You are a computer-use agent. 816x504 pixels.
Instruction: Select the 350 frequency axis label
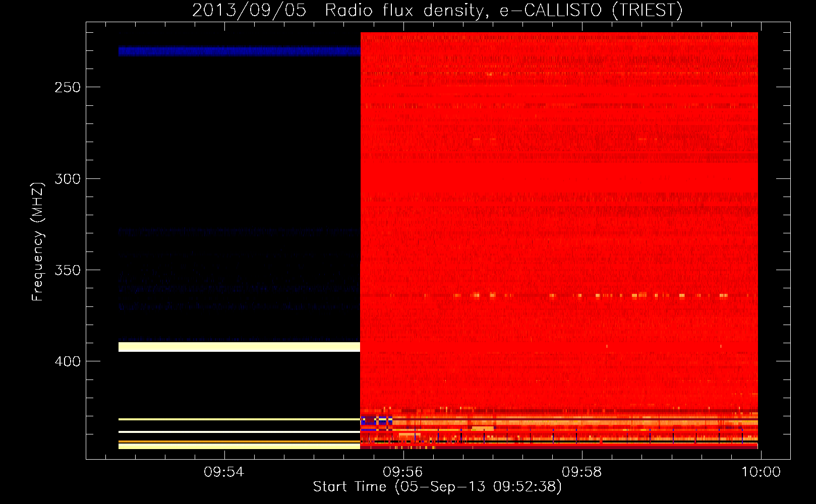(68, 270)
